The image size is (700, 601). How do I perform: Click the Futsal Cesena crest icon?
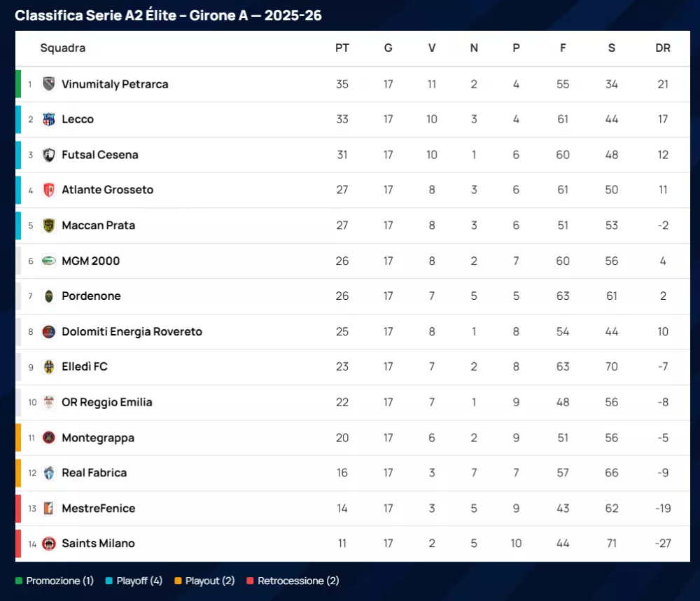pos(48,155)
